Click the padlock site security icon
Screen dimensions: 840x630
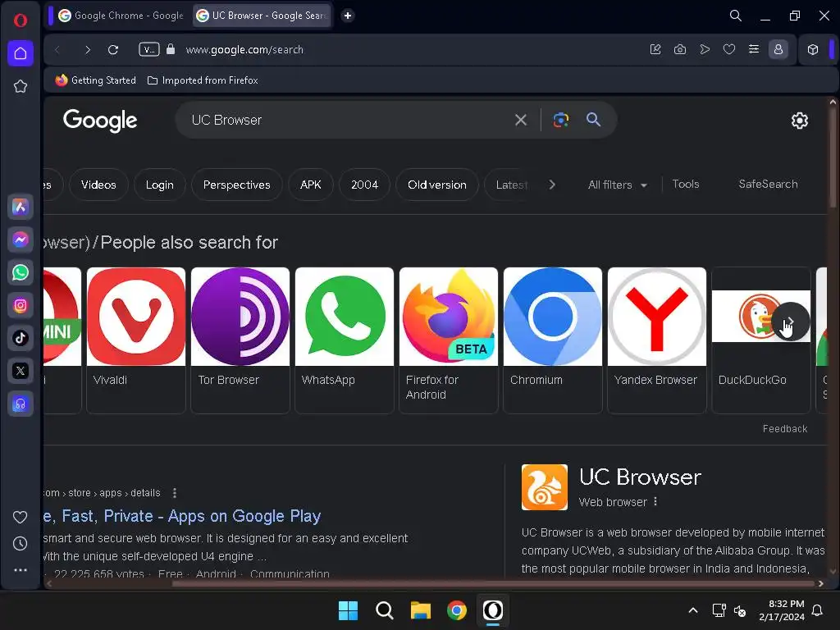171,49
